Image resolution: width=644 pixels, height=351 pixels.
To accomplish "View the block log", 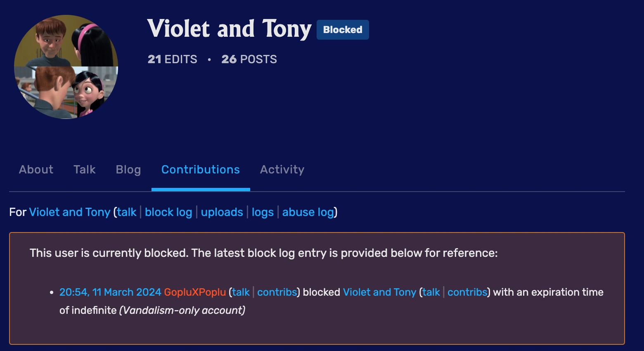I will pos(168,212).
